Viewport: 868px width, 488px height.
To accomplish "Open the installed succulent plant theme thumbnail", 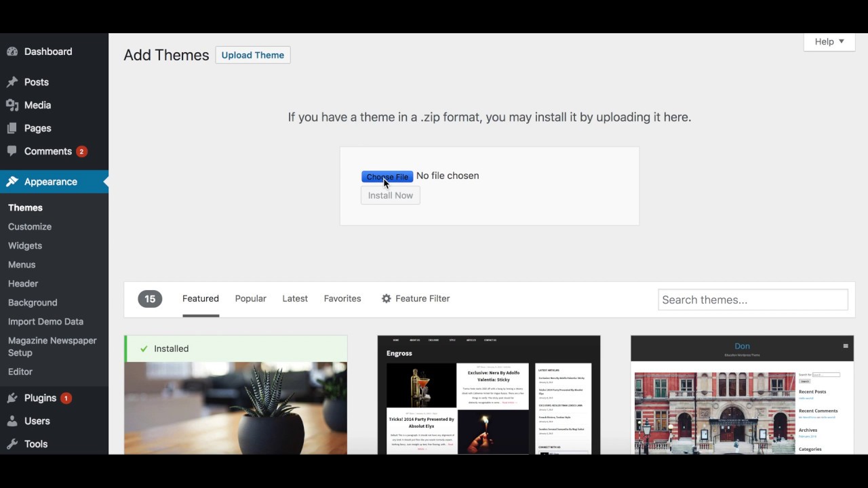I will point(236,408).
